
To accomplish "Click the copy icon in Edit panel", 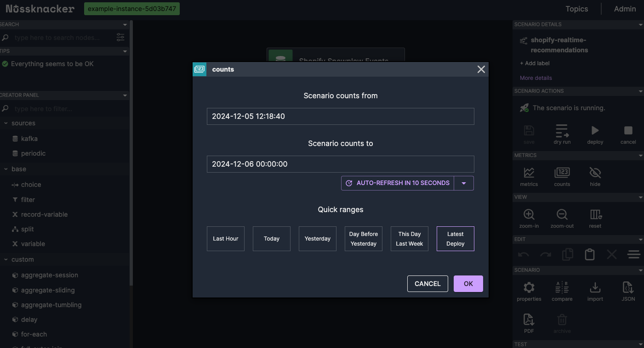I will click(568, 254).
